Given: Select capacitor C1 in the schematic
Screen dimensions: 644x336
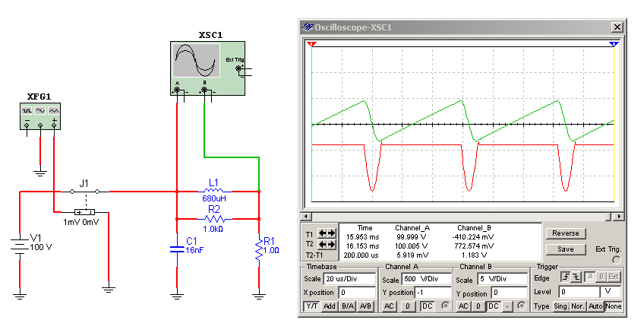Looking at the screenshot, I should [176, 249].
